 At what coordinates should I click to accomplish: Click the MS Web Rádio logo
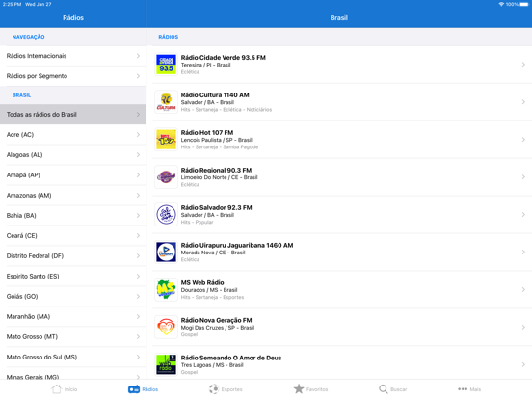166,289
